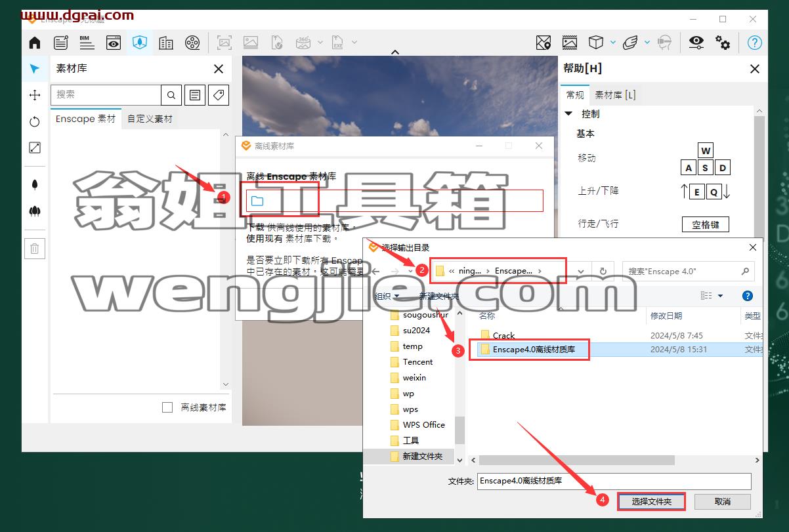This screenshot has height=532, width=789.
Task: Open the notes list icon in toolbar
Action: (x=61, y=43)
